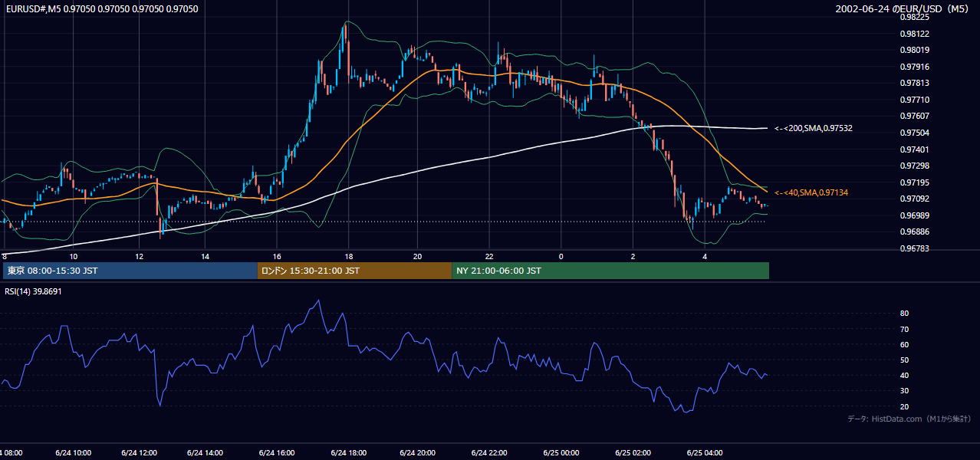This screenshot has width=980, height=460.
Task: Click the bottom time label 6/24 18:00
Action: click(x=348, y=452)
